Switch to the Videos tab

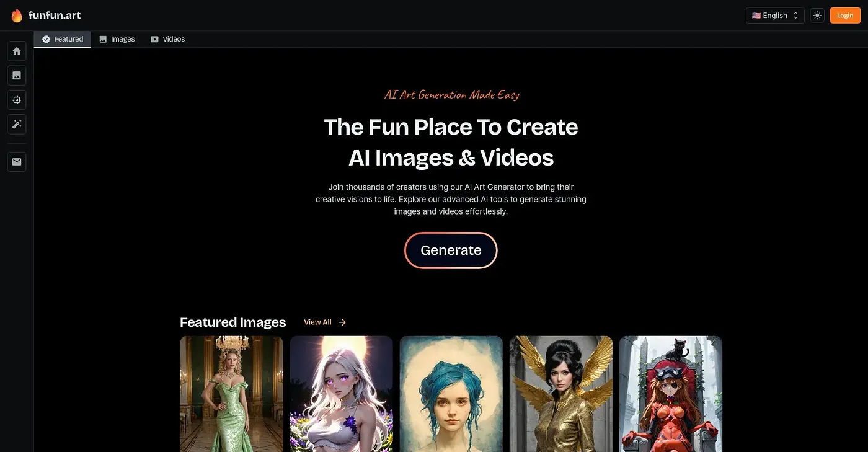tap(168, 39)
